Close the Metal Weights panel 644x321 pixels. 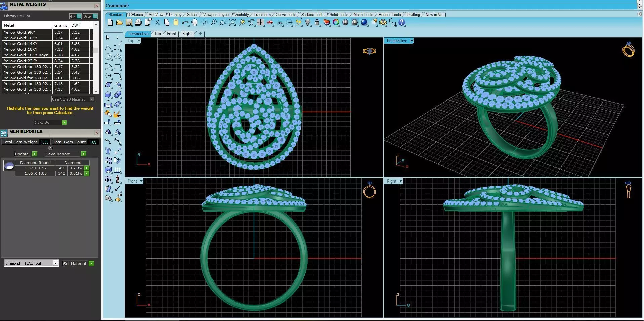pos(97,6)
